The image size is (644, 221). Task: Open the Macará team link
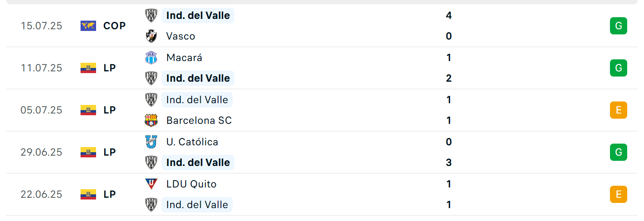pyautogui.click(x=184, y=58)
